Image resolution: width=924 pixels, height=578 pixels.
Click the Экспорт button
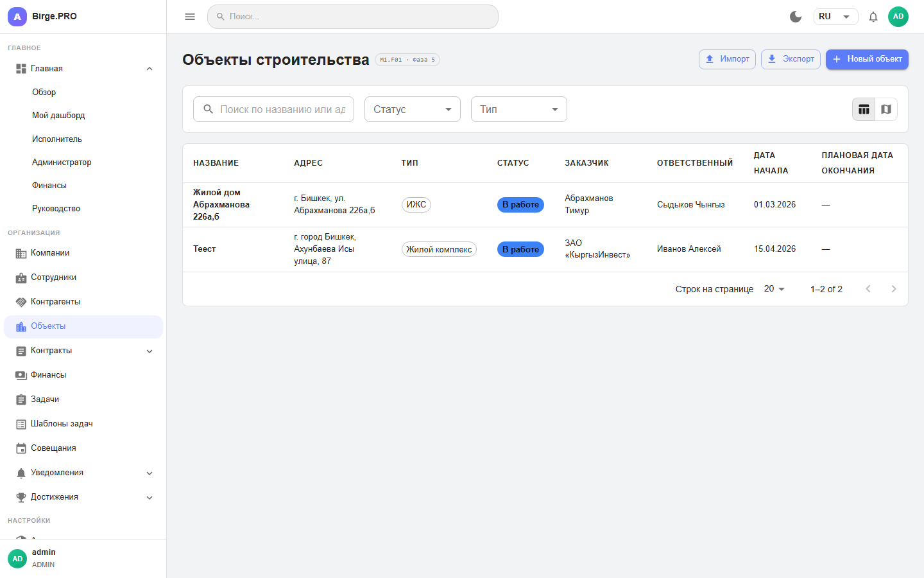[791, 59]
